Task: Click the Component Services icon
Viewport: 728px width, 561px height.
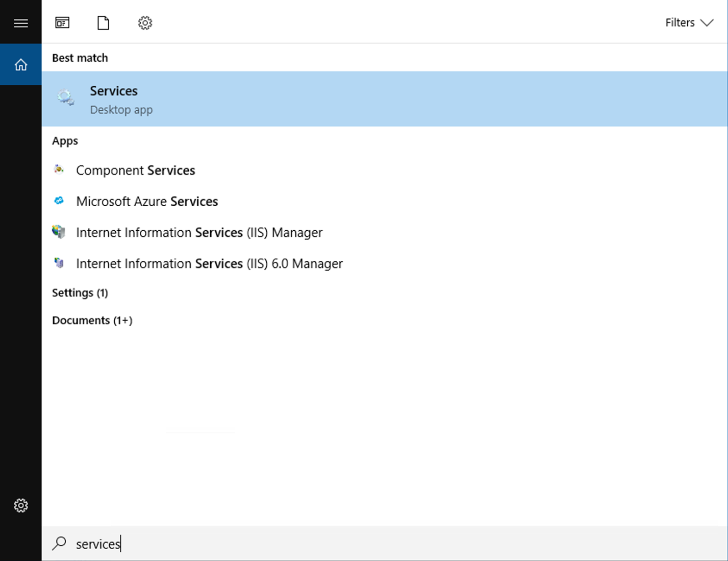Action: pos(59,169)
